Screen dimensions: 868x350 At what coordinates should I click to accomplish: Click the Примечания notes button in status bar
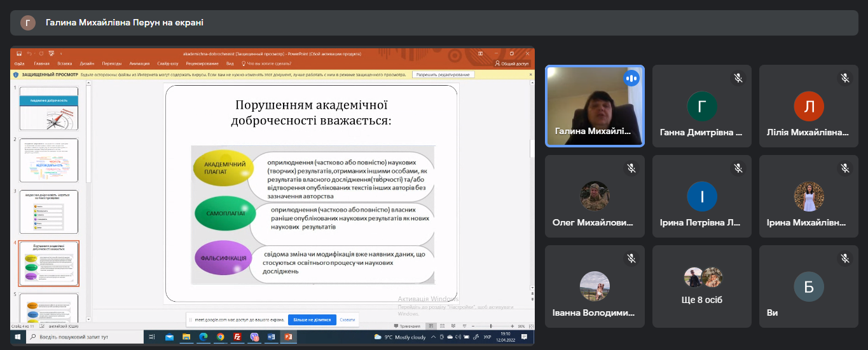pos(407,326)
